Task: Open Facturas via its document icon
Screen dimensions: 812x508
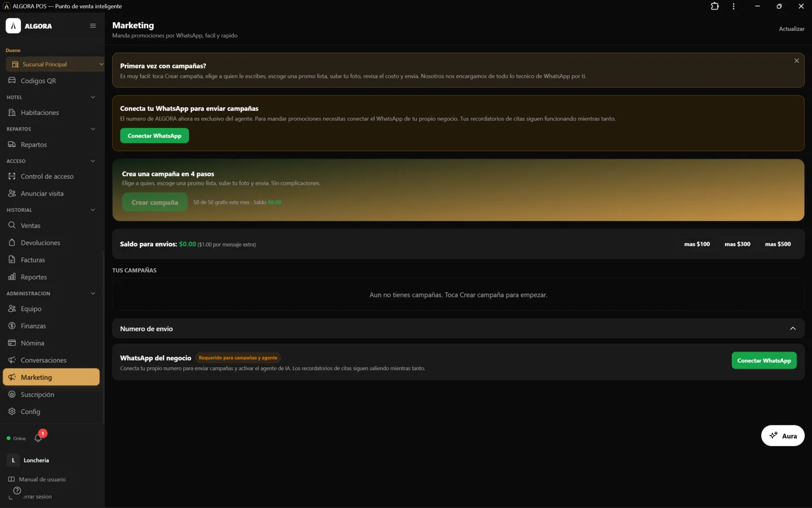Action: (12, 260)
